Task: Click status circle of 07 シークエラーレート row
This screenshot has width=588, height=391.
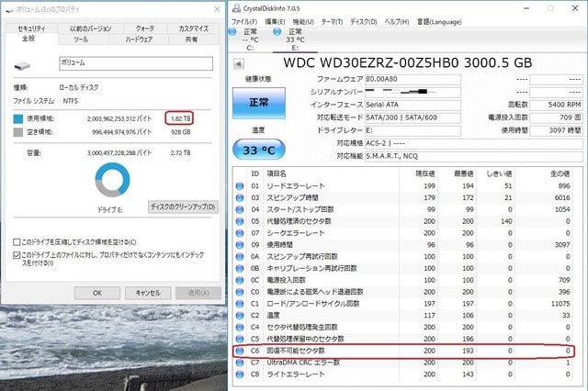Action: [x=240, y=233]
